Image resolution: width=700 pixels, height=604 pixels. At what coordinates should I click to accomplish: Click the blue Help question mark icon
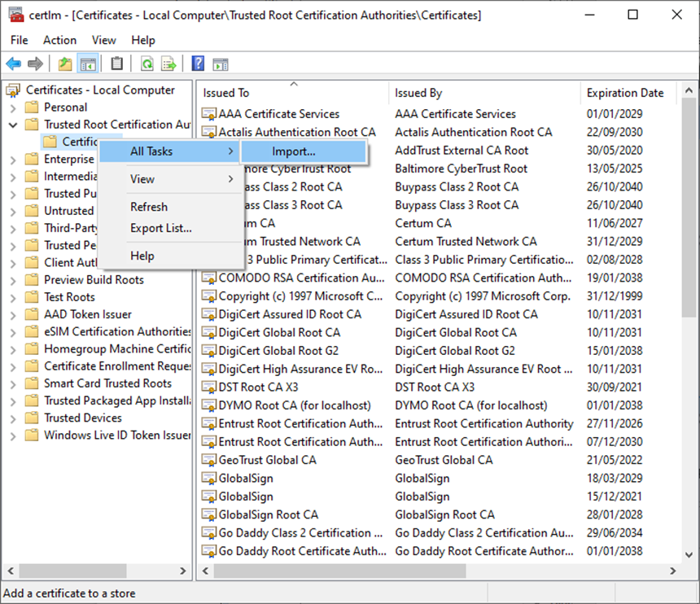coord(198,63)
